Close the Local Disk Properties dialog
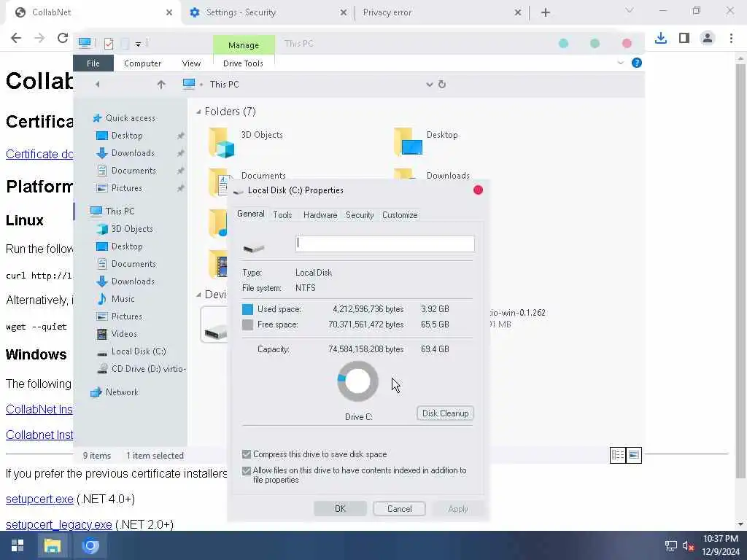This screenshot has width=747, height=560. (479, 190)
